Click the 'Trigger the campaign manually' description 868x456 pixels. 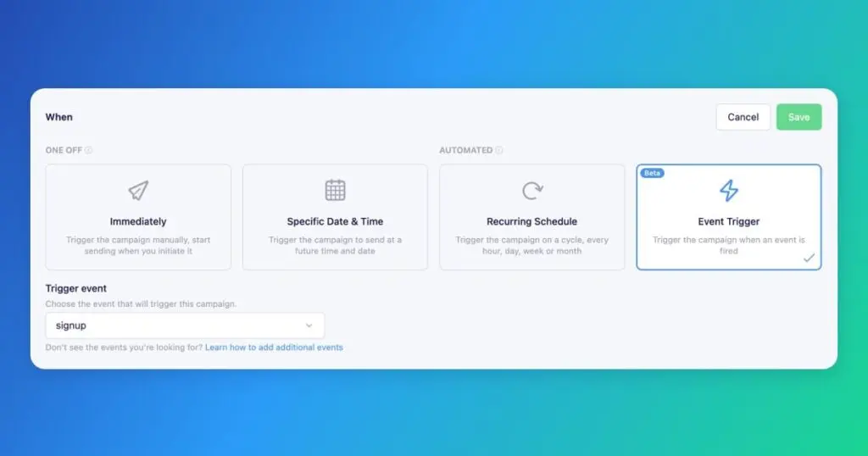click(138, 245)
